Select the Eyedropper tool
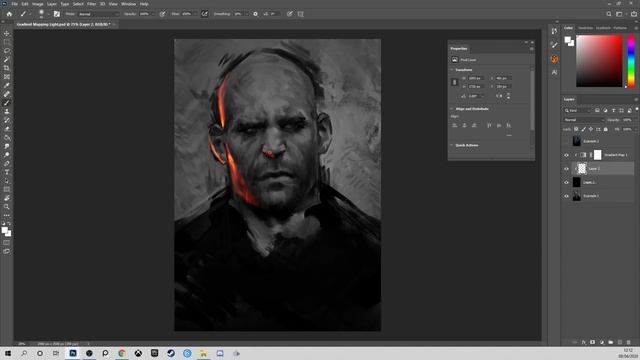The image size is (640, 360). point(7,85)
